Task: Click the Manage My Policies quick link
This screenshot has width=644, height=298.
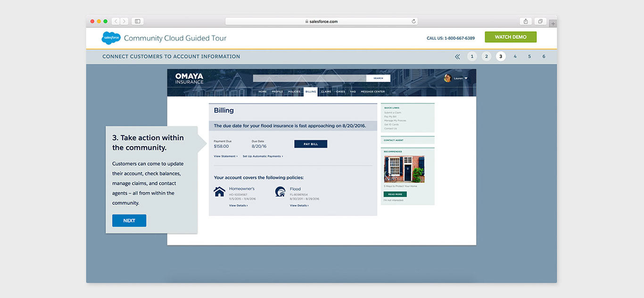Action: 395,121
